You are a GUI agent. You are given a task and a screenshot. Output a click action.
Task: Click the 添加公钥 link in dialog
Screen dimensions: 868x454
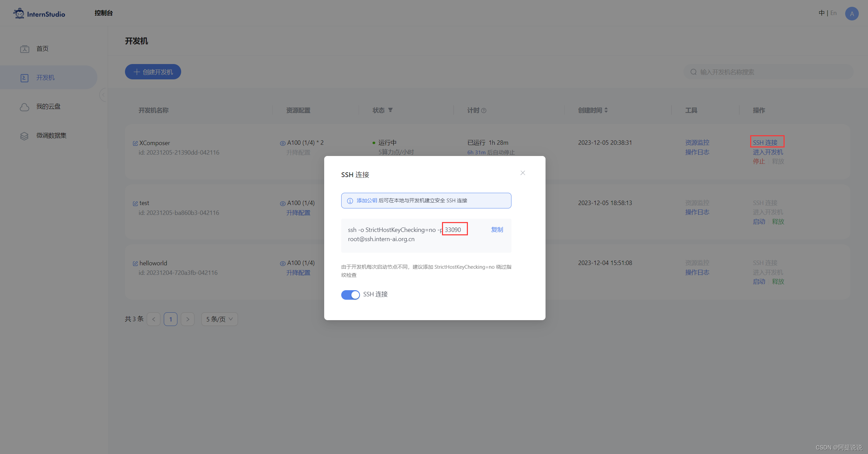[x=367, y=200]
